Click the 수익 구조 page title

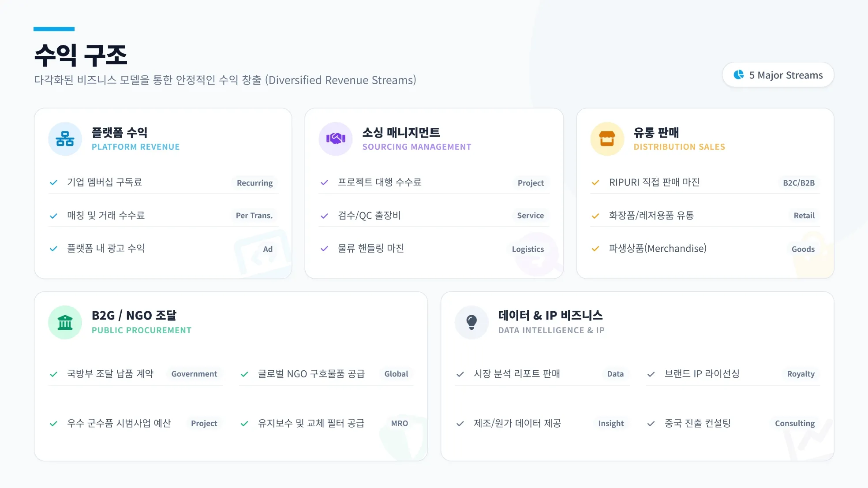(x=81, y=55)
